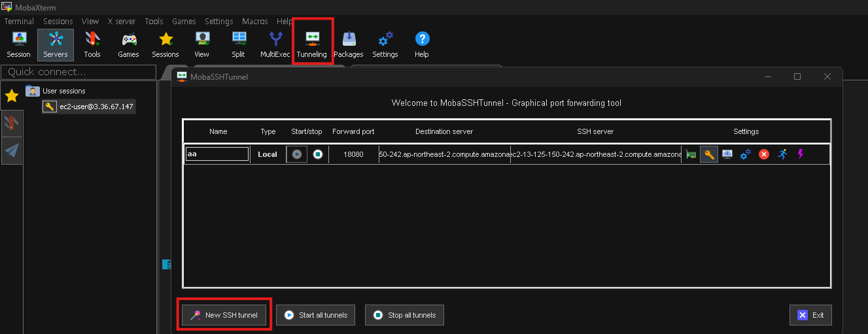Click the purple lightning bolt icon in tunnel row
This screenshot has height=334, width=868.
(799, 154)
